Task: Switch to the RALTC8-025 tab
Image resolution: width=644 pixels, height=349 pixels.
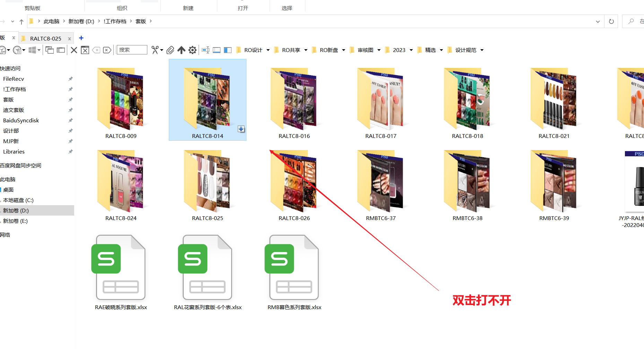Action: click(x=45, y=38)
